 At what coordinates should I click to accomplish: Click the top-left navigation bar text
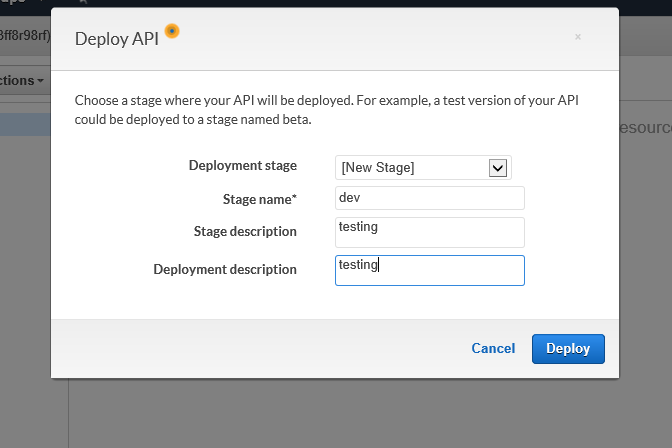(x=20, y=3)
